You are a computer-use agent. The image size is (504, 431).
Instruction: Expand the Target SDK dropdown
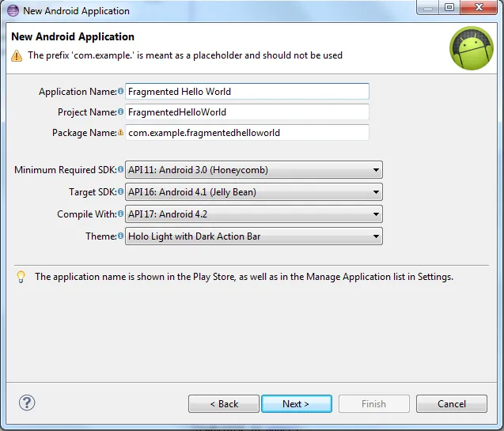[x=253, y=192]
